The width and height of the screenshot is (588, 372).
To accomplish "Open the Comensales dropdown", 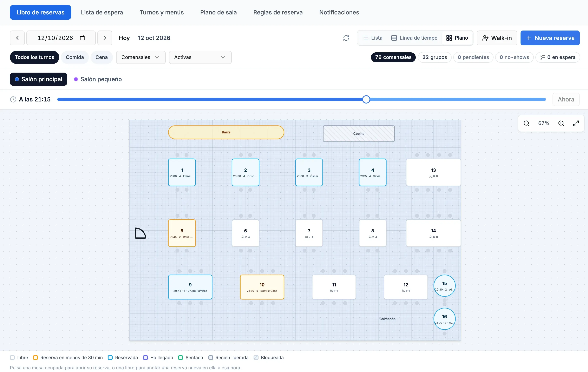I will (x=141, y=57).
